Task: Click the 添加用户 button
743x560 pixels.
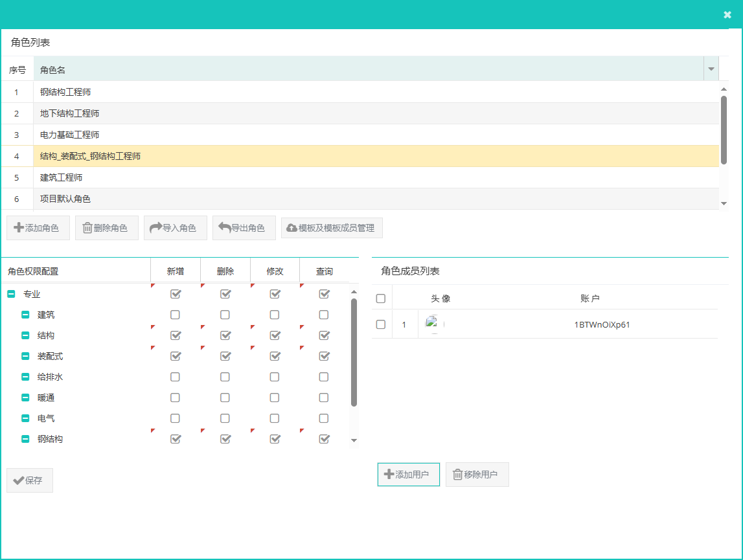Action: coord(408,475)
